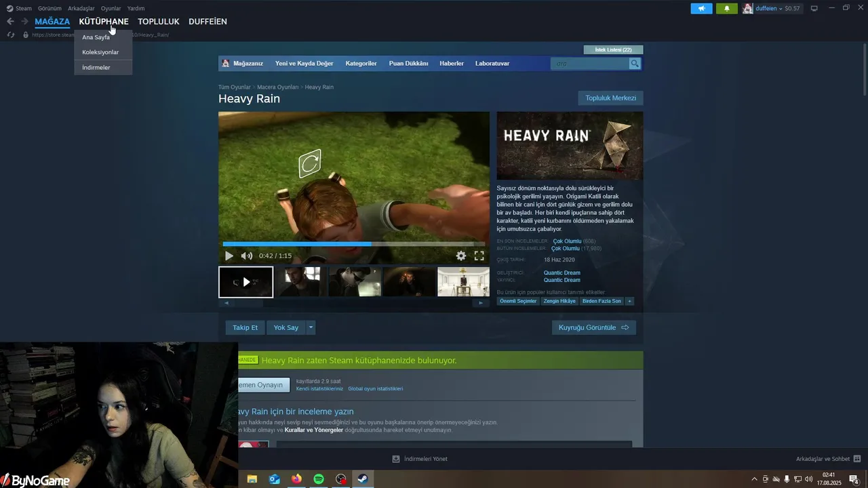
Task: Open Global oyun istatistikleri link
Action: [x=375, y=389]
